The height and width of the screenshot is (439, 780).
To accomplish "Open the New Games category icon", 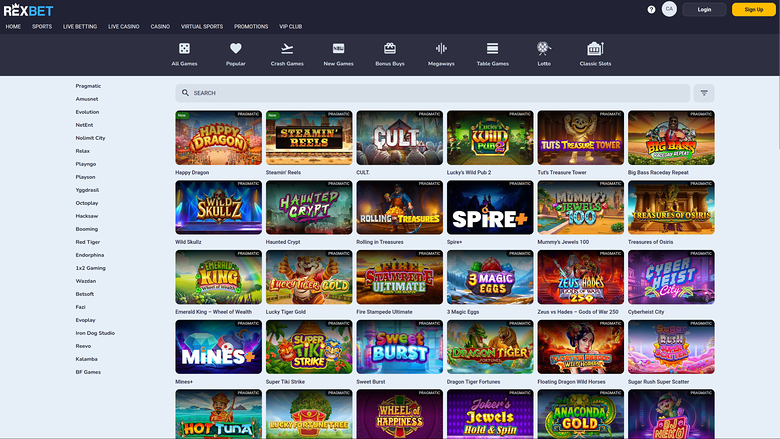I will (x=338, y=49).
